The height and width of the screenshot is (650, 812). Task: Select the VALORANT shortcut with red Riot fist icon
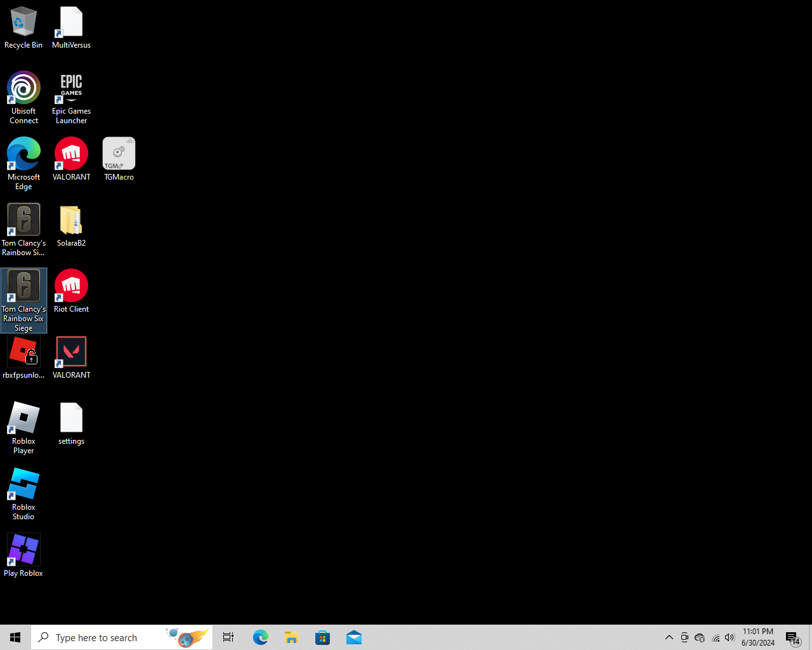coord(71,159)
